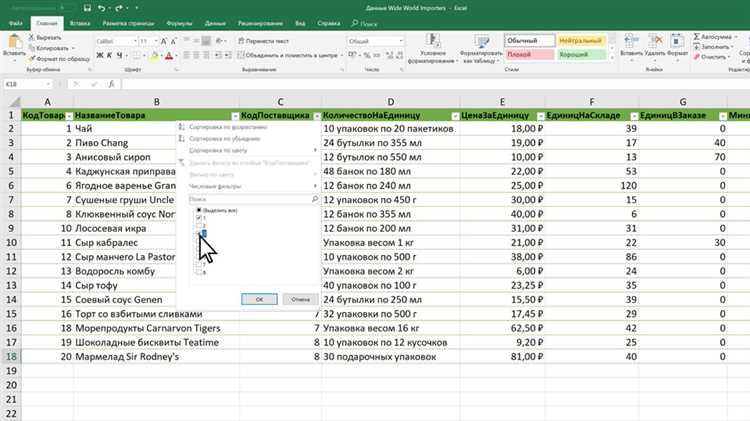
Task: Apply the Нейтральный cell style
Action: 581,41
